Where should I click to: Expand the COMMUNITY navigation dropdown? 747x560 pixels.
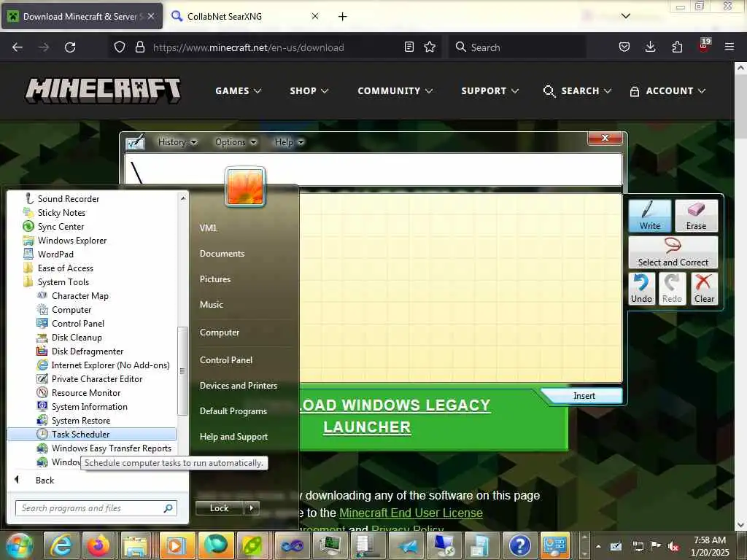(395, 90)
